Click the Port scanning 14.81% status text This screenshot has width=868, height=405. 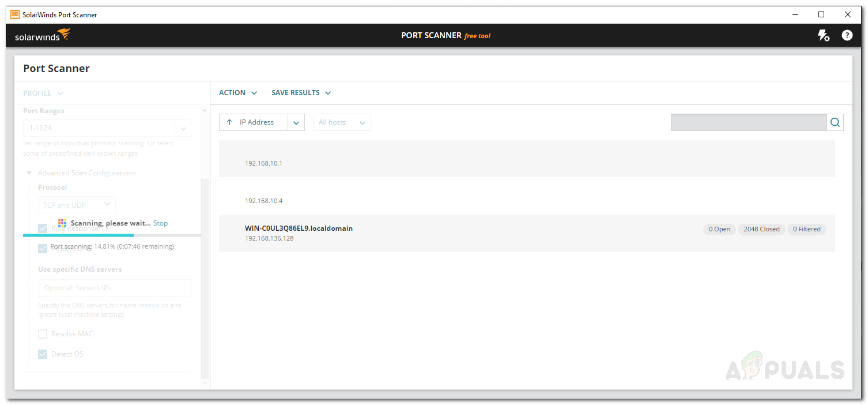coord(112,246)
